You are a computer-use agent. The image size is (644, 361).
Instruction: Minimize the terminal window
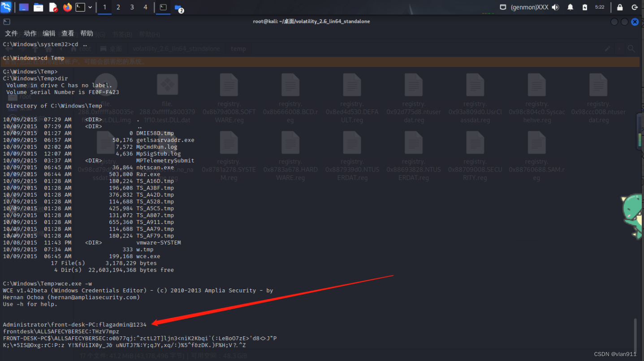(x=614, y=21)
